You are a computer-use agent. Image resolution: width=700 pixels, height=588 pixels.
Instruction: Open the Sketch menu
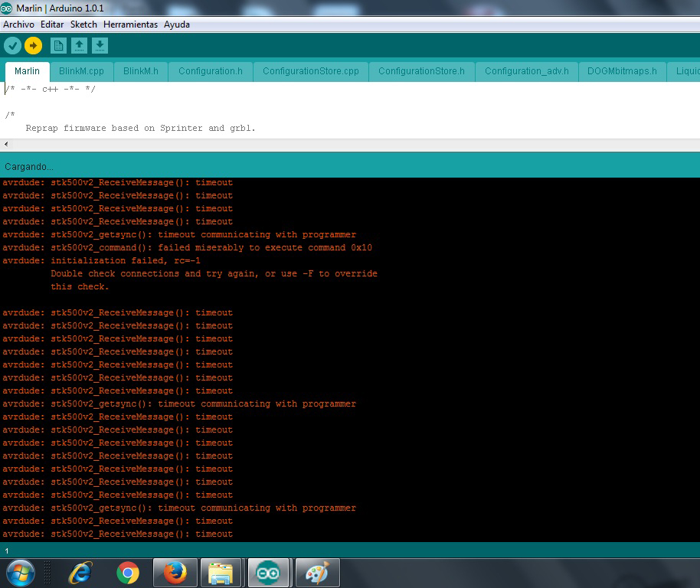(83, 24)
